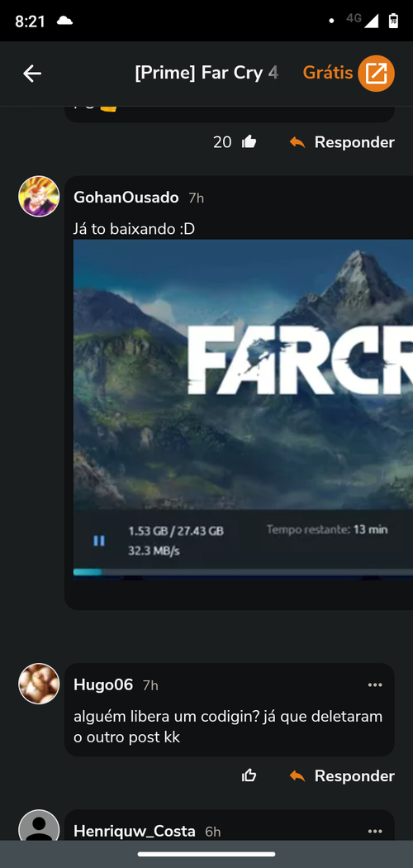Screen dimensions: 413x868
Task: Tap the [Prime] Far Cry 4 title
Action: coord(206,73)
